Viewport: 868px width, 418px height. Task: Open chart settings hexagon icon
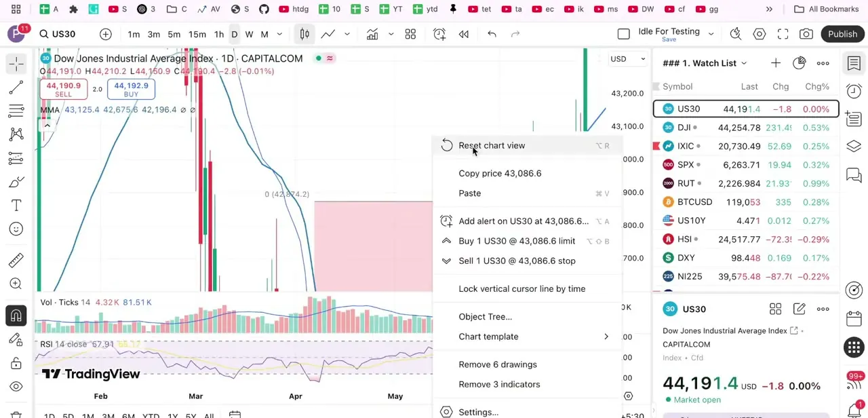point(759,34)
